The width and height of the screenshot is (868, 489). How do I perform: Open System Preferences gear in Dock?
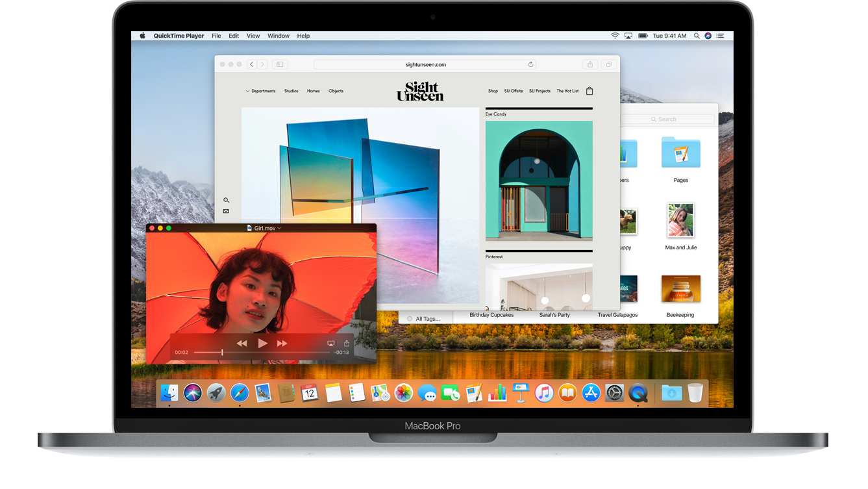point(614,393)
